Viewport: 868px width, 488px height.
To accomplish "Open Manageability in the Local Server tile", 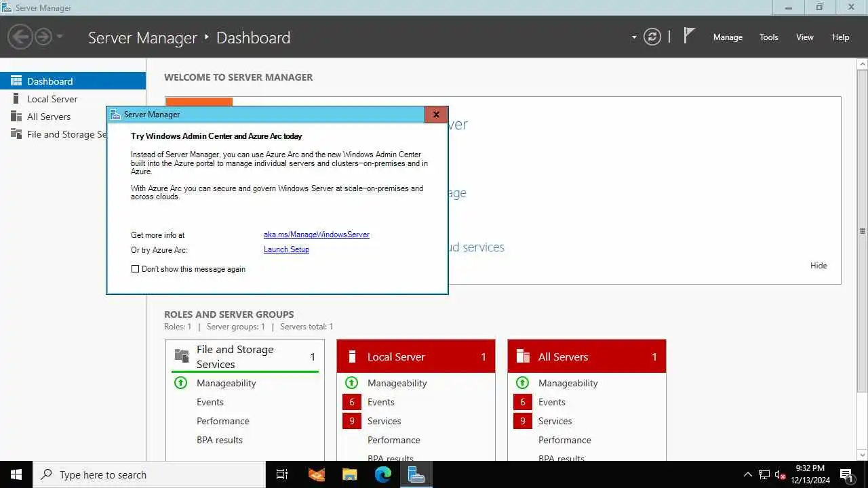I will [x=397, y=383].
